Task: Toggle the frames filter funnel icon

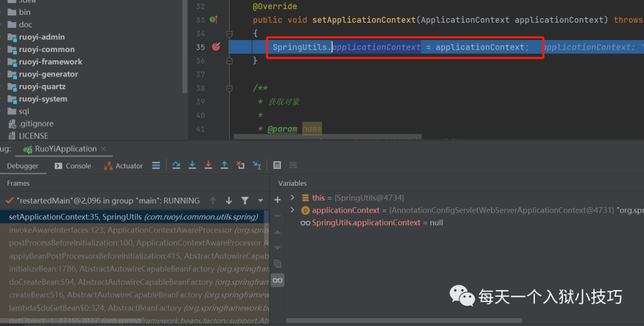Action: click(x=245, y=201)
